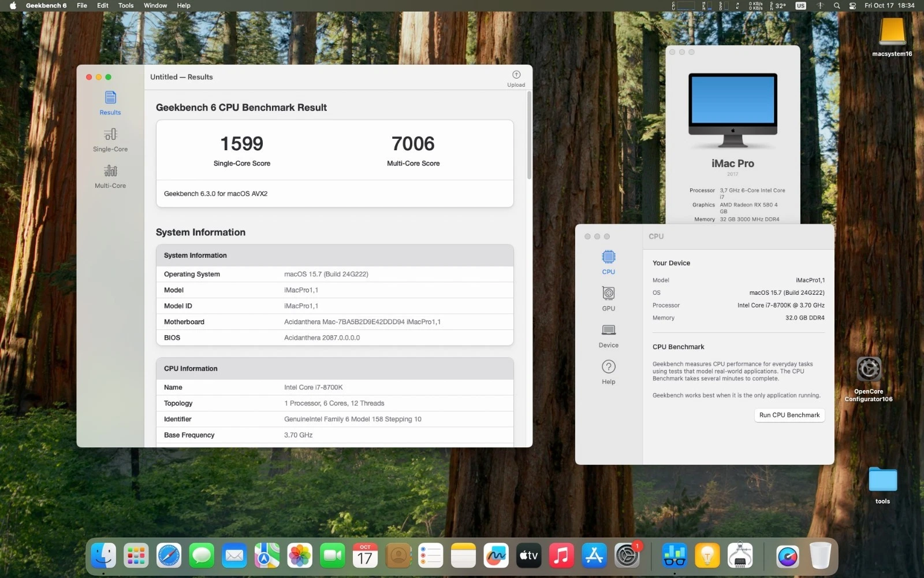Open the Edit menu

click(103, 5)
